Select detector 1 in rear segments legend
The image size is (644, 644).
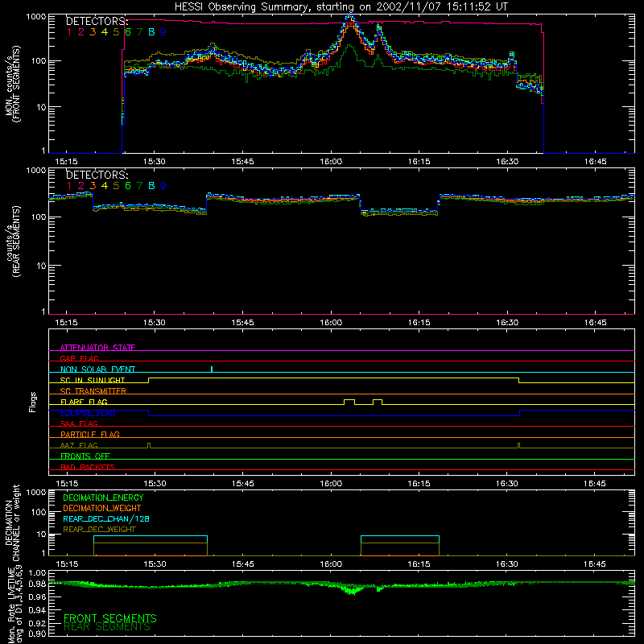click(69, 186)
